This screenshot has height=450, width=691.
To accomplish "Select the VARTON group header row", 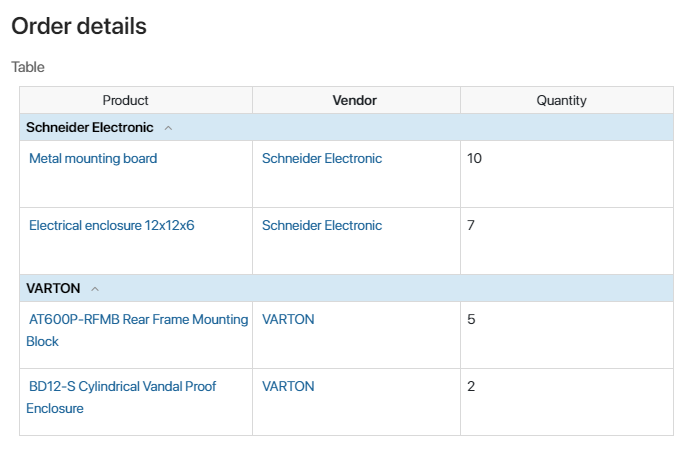I will click(x=346, y=289).
